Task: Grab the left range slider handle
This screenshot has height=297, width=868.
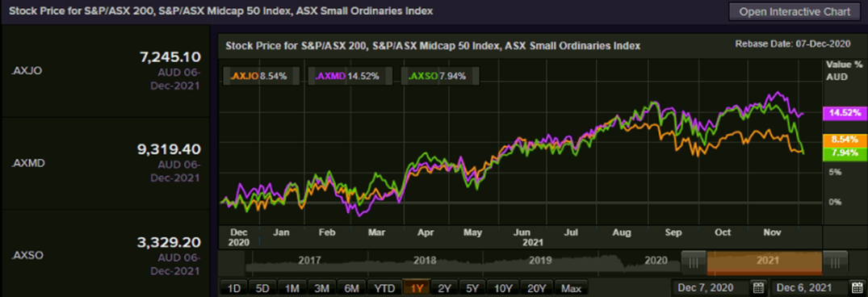Action: coord(694,262)
